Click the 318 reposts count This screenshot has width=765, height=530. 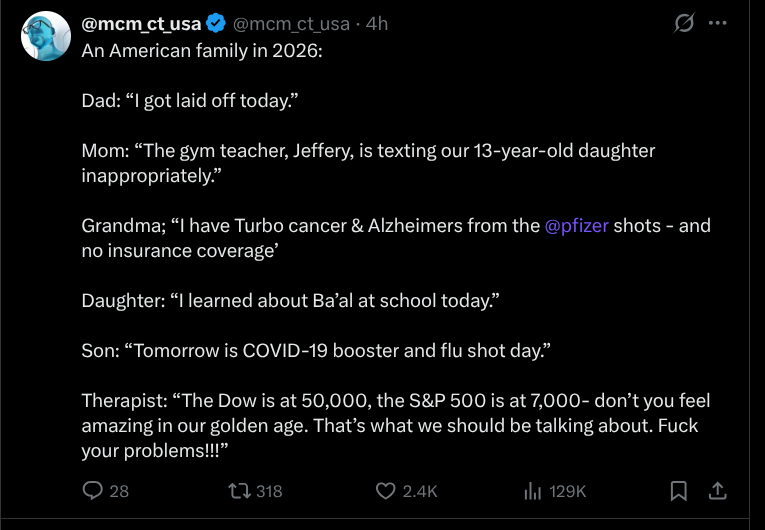pos(268,491)
